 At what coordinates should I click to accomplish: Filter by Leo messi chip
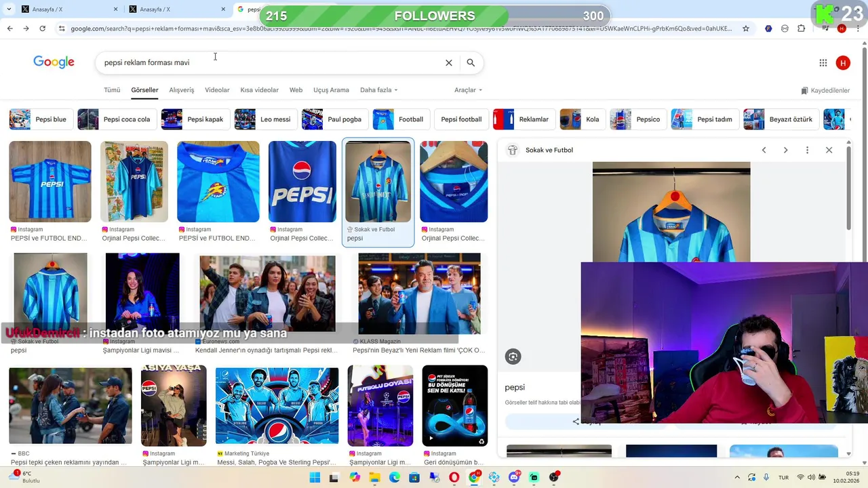click(265, 119)
